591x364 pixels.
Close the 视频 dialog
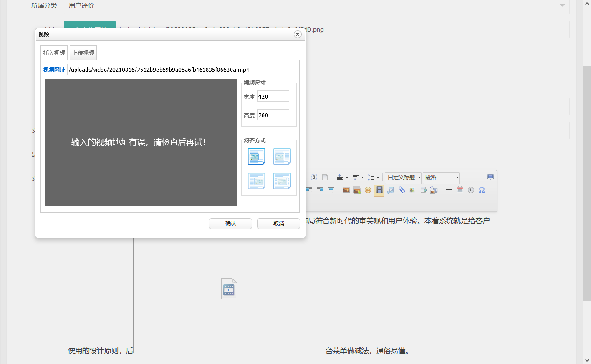(x=298, y=34)
